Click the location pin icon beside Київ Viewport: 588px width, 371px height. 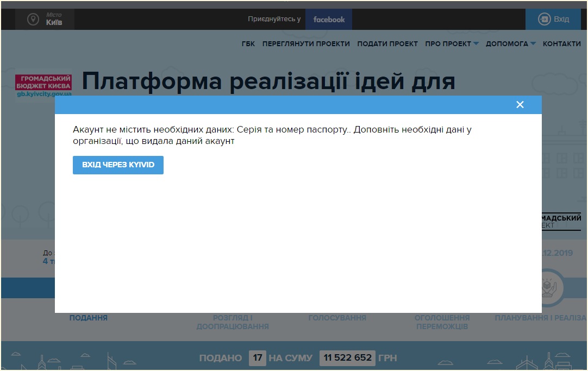(x=34, y=20)
